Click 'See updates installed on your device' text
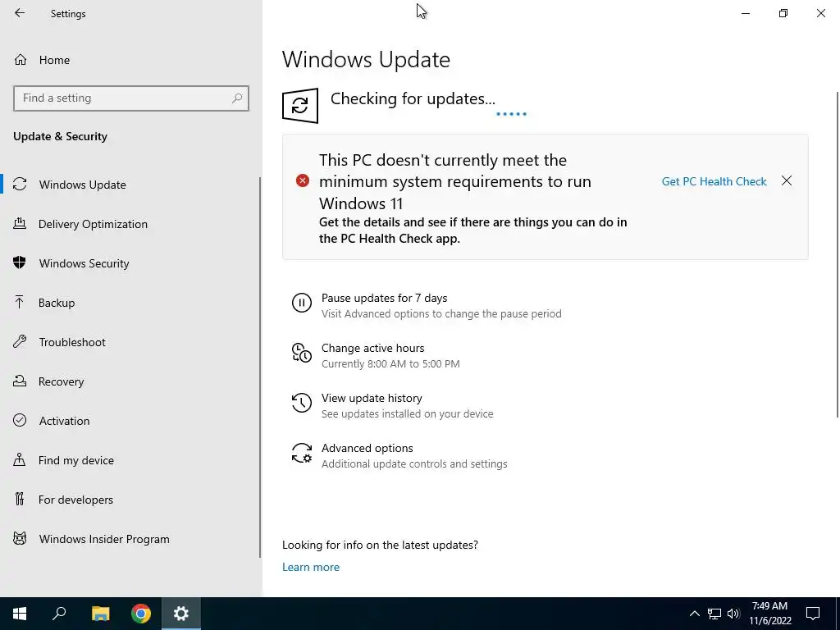Image resolution: width=840 pixels, height=630 pixels. pyautogui.click(x=407, y=413)
